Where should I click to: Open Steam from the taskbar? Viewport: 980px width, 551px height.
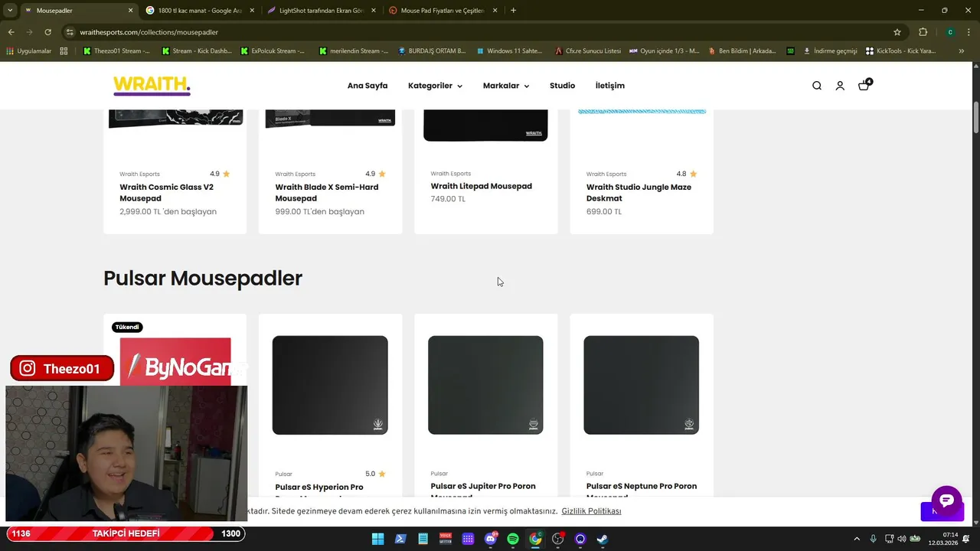tap(603, 539)
